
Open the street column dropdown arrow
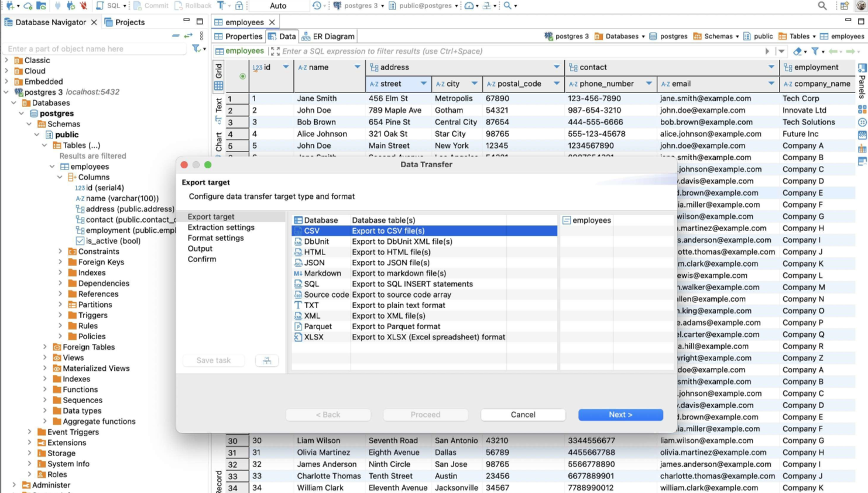(423, 84)
